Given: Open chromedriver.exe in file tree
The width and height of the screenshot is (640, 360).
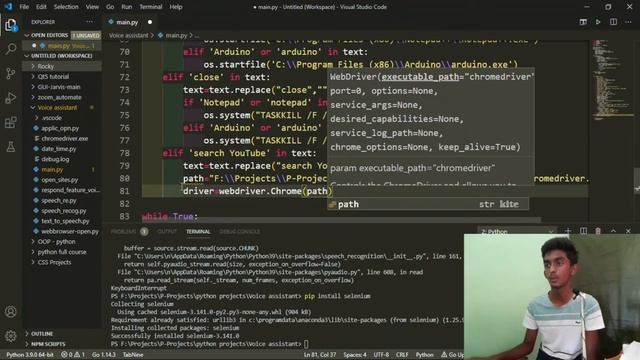Looking at the screenshot, I should [64, 138].
